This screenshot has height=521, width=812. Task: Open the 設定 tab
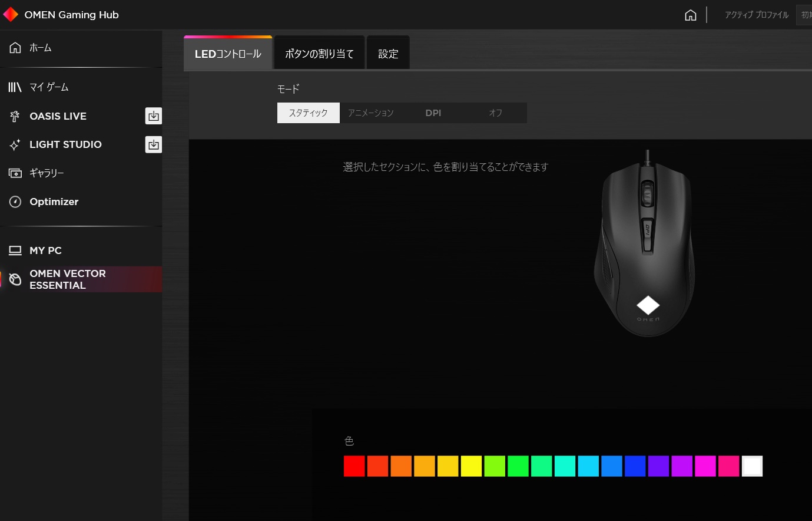tap(388, 54)
